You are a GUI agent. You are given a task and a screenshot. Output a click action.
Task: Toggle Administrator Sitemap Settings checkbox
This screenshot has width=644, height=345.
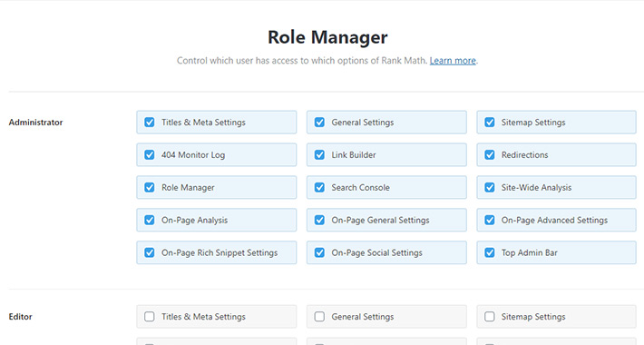[x=490, y=123]
